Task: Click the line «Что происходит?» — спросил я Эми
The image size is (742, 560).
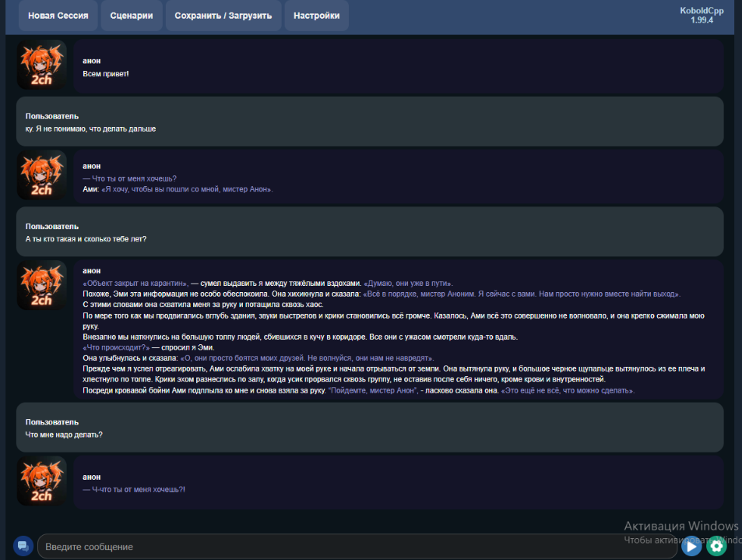Action: (x=149, y=347)
